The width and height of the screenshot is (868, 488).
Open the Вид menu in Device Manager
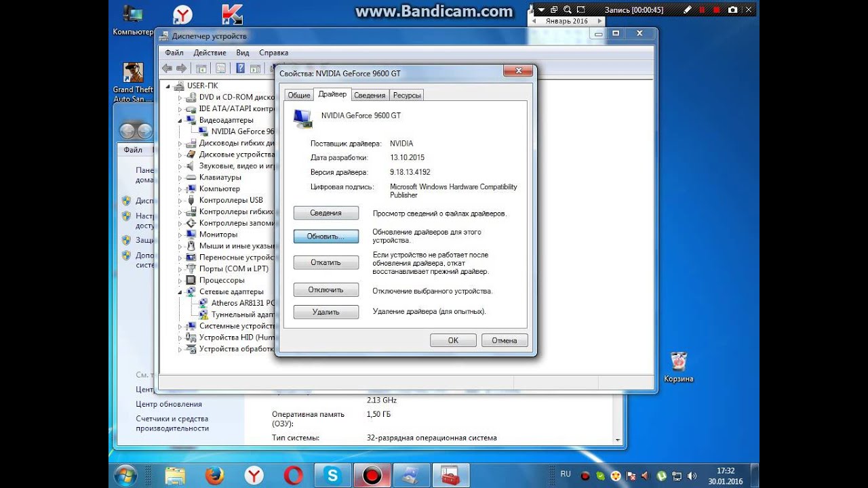pos(243,52)
